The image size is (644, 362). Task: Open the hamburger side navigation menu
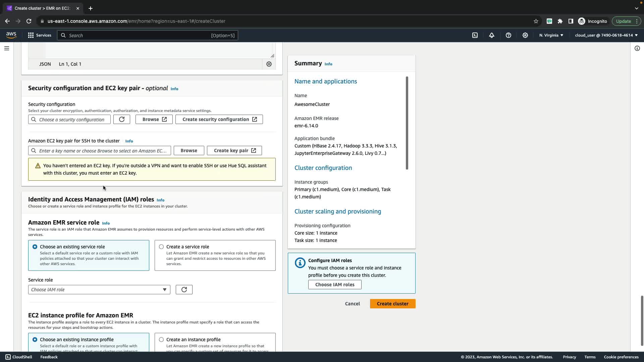7,48
